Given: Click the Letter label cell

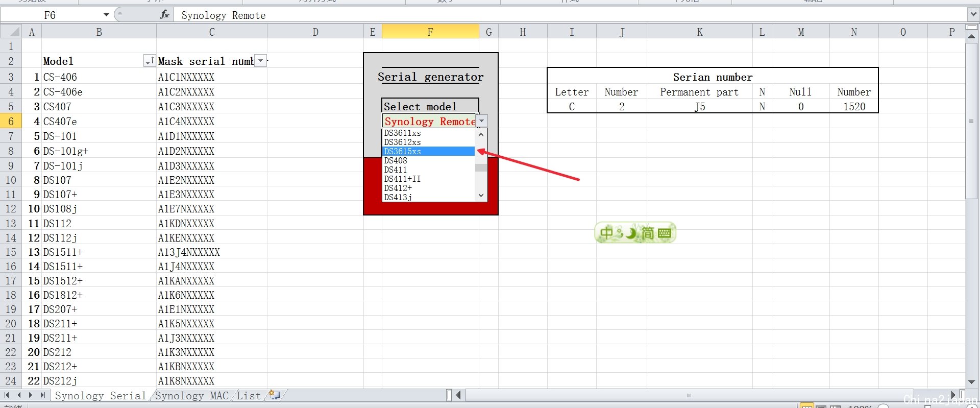Looking at the screenshot, I should [x=572, y=91].
